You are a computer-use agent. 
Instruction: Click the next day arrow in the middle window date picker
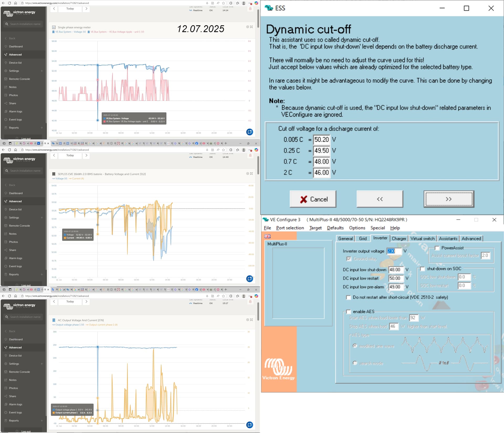pos(86,155)
